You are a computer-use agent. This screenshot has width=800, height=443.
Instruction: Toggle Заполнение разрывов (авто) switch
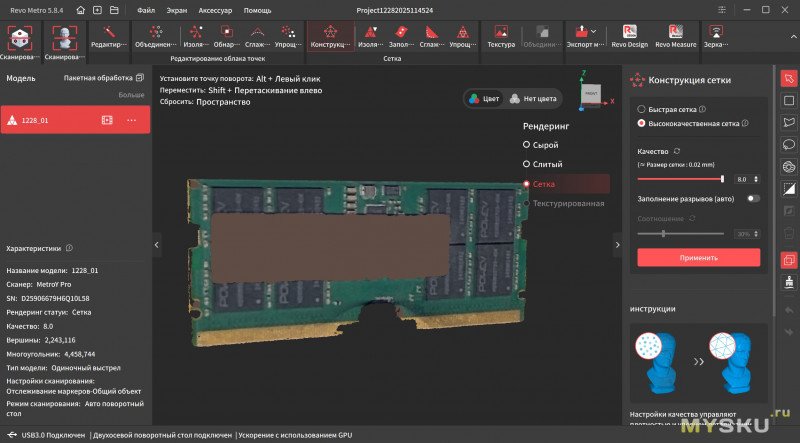[x=752, y=198]
